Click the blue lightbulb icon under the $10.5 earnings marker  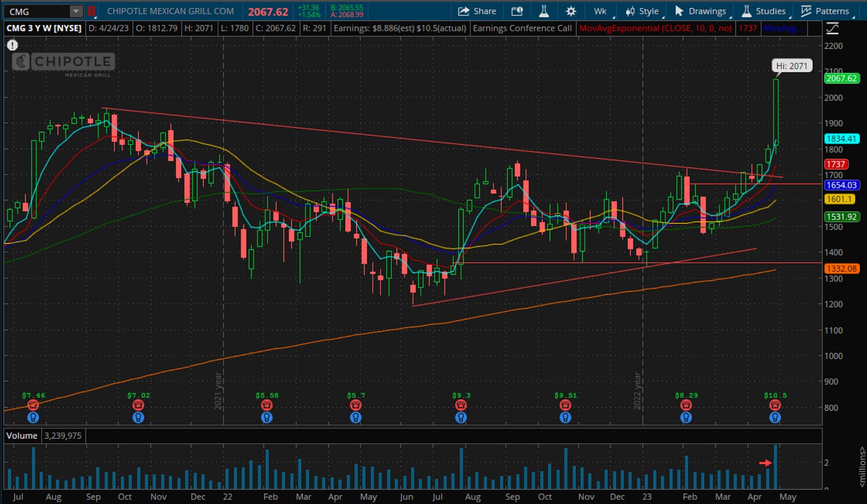(775, 418)
